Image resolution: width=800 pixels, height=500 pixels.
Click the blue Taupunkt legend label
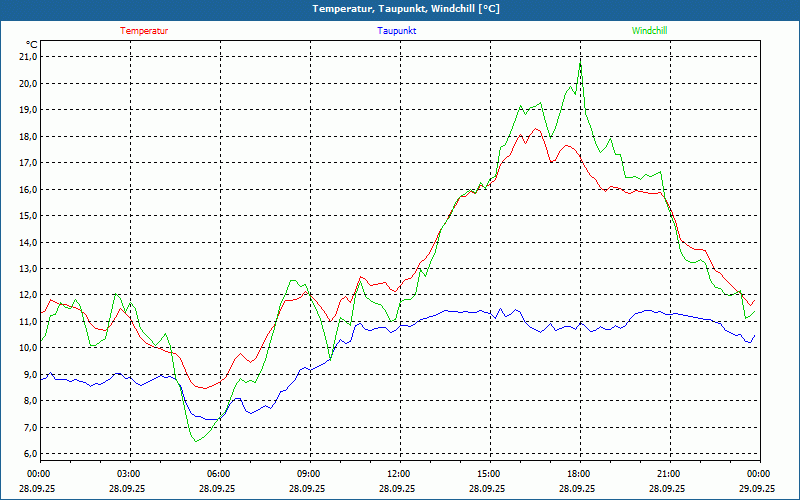pos(397,31)
